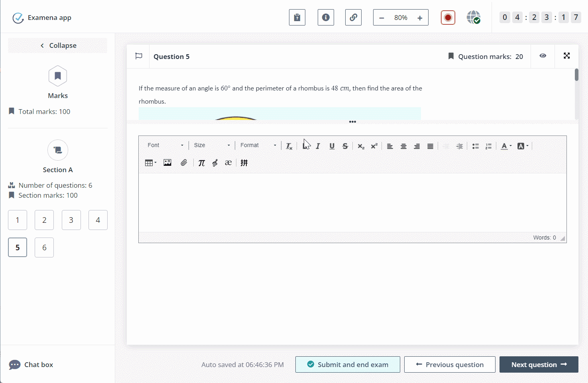Insert a math formula with pi icon

tap(201, 163)
